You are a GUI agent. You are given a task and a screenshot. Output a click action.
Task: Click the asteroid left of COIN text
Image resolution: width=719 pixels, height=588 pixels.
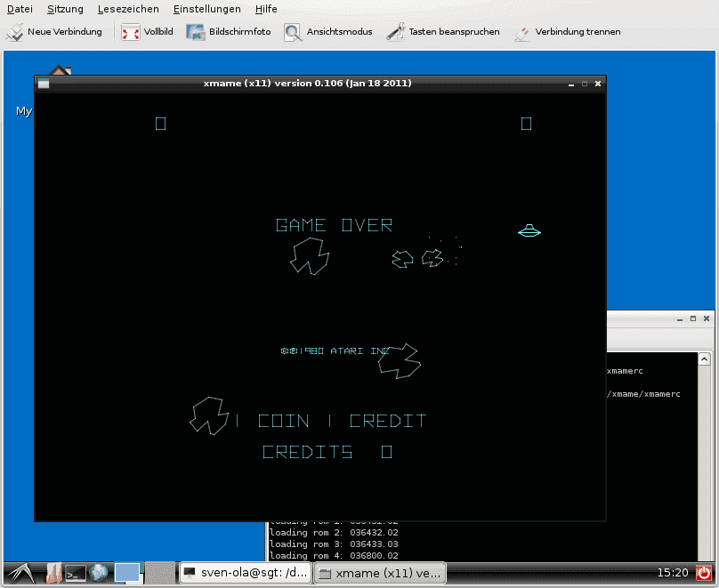pyautogui.click(x=209, y=416)
